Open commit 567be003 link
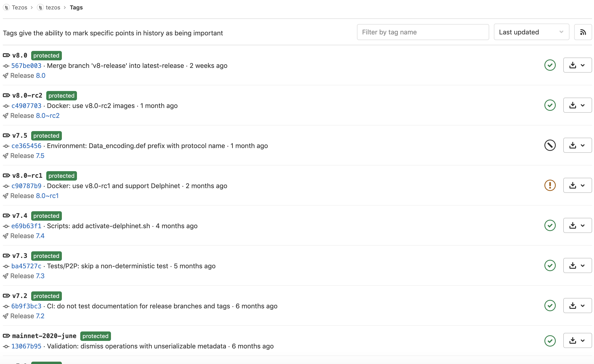This screenshot has width=594, height=364. coord(26,66)
